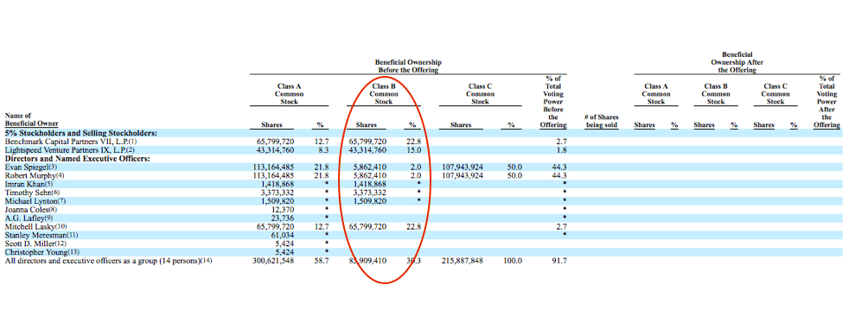The width and height of the screenshot is (868, 329).
Task: Click the name 'Scott D. Miller'
Action: coord(29,244)
